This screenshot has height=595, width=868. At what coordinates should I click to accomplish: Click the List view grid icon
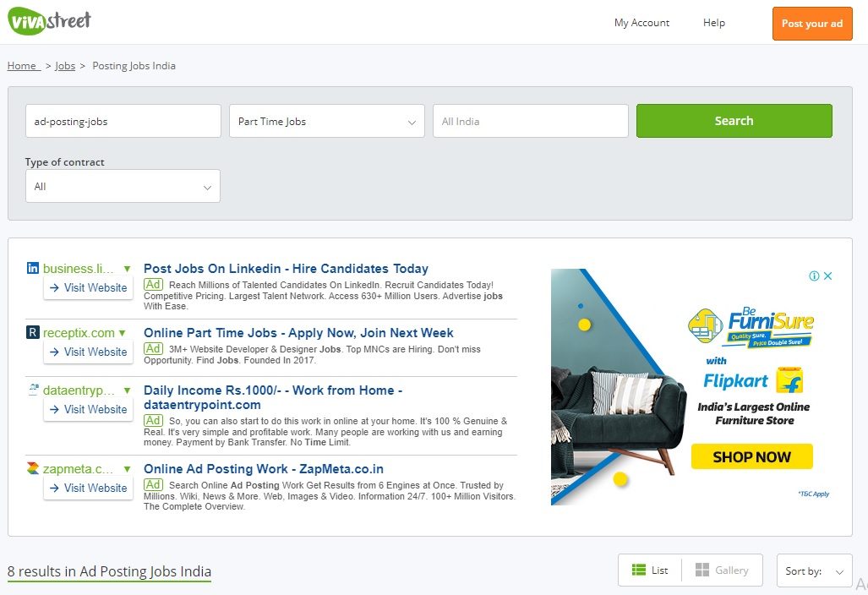639,570
